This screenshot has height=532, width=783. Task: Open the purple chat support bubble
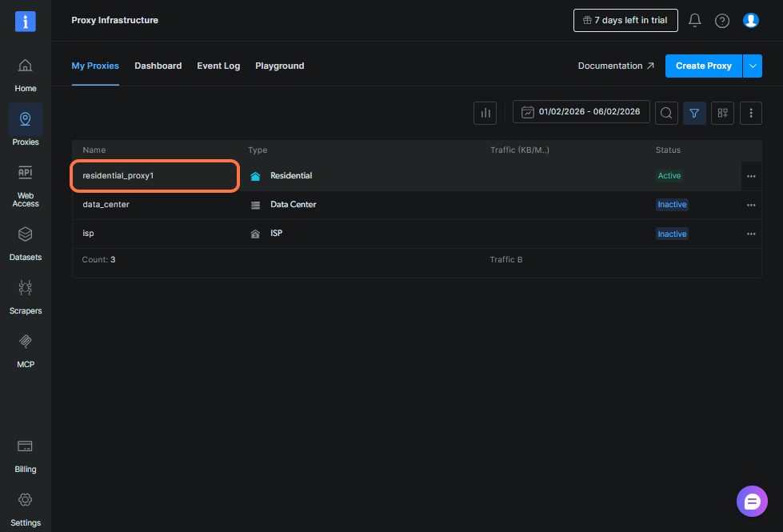pyautogui.click(x=752, y=501)
